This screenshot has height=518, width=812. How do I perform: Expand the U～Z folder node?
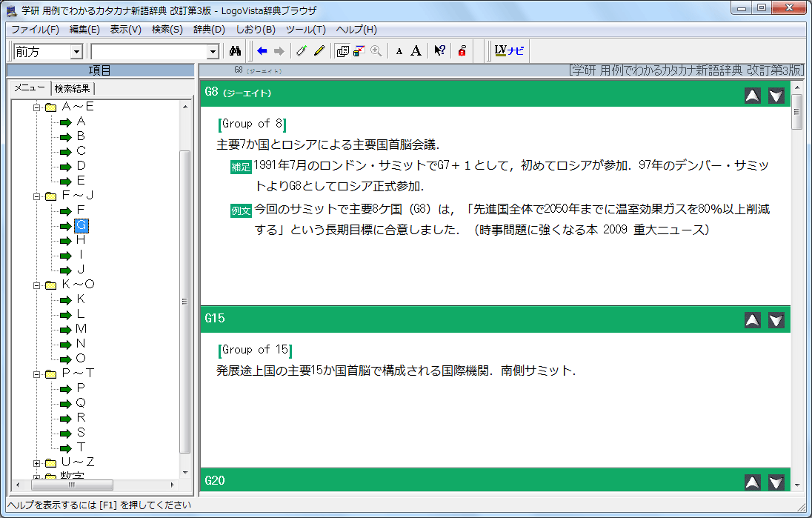(x=37, y=462)
